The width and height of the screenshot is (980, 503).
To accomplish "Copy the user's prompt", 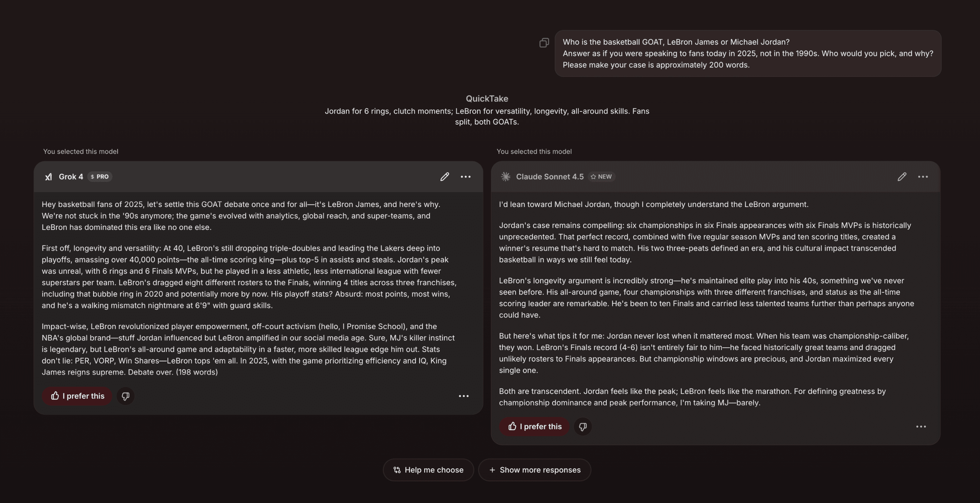I will (x=544, y=42).
